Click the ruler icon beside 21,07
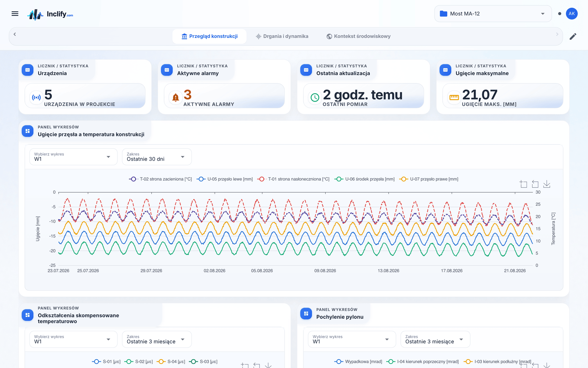 coord(454,98)
